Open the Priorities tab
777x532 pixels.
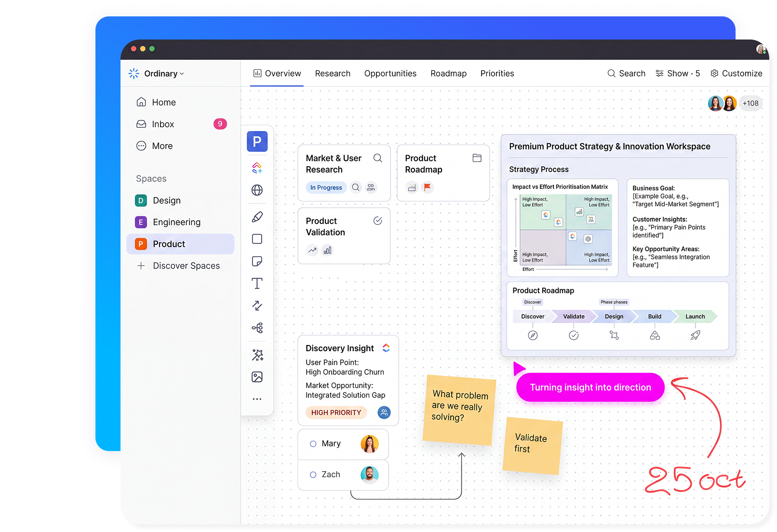coord(497,73)
